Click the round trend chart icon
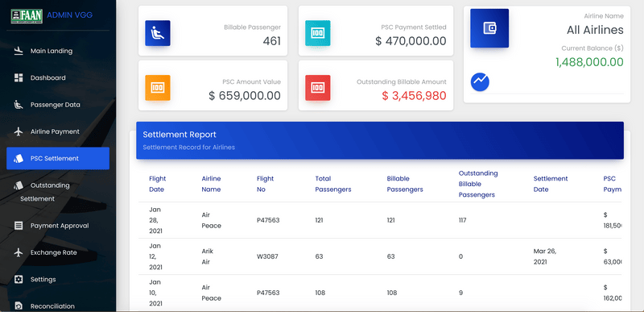644x312 pixels. [x=480, y=81]
